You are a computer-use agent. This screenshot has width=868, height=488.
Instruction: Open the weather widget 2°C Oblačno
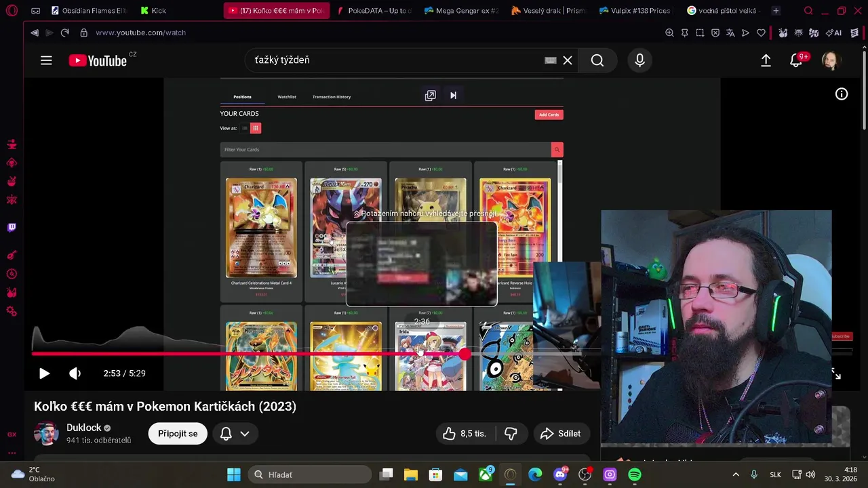pyautogui.click(x=33, y=474)
